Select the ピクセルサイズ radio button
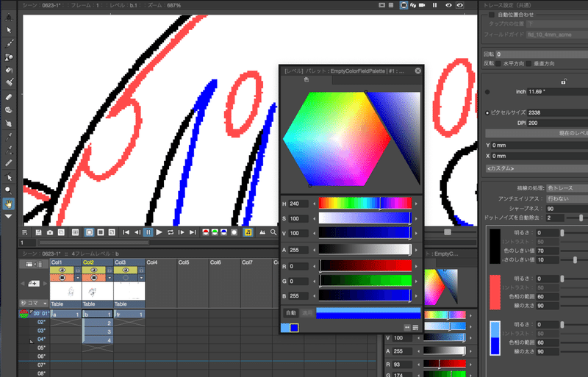The width and height of the screenshot is (588, 377). (487, 112)
